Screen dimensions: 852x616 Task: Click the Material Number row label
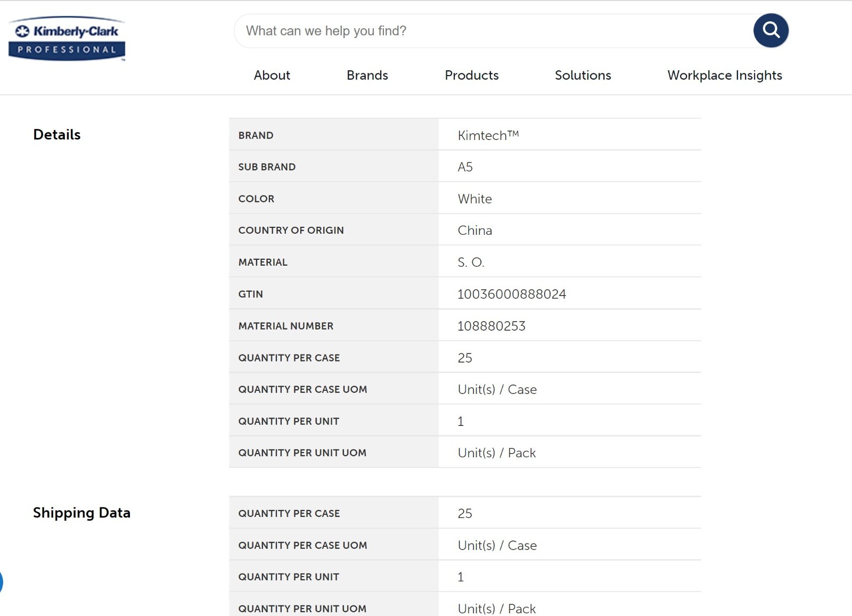[x=285, y=326]
